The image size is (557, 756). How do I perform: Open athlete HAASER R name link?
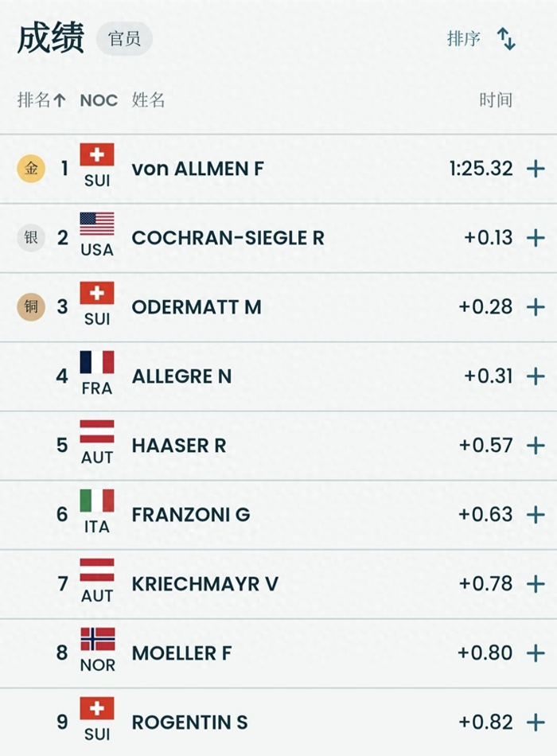(179, 446)
